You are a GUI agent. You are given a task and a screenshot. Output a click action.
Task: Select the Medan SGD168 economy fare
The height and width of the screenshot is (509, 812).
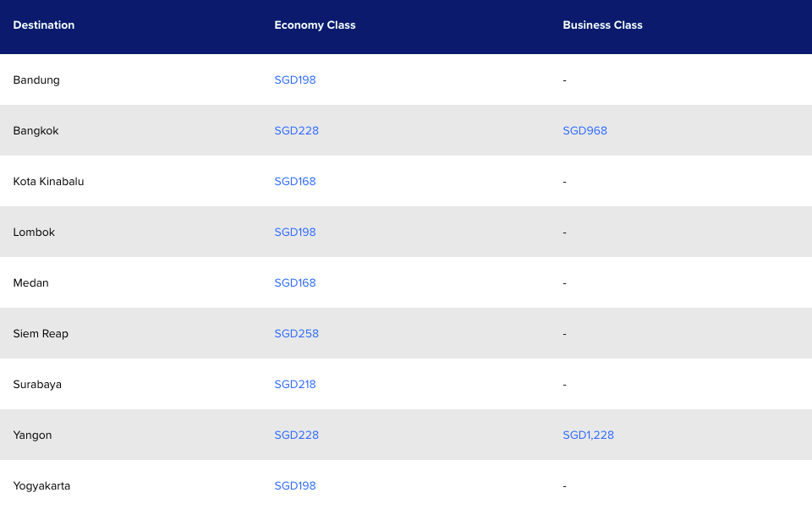point(294,283)
